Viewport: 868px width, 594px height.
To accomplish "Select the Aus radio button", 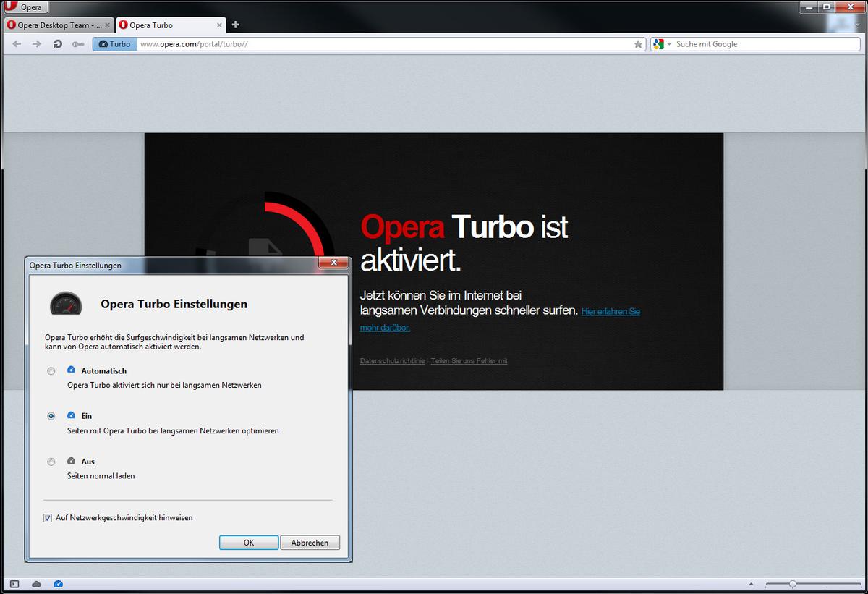I will click(51, 462).
